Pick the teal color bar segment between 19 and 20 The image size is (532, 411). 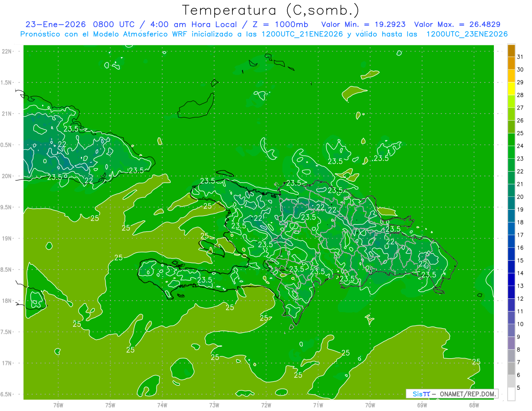tap(511, 203)
